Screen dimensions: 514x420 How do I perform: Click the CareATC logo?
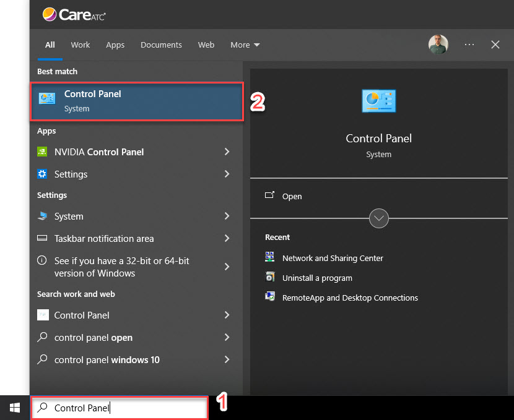(74, 14)
